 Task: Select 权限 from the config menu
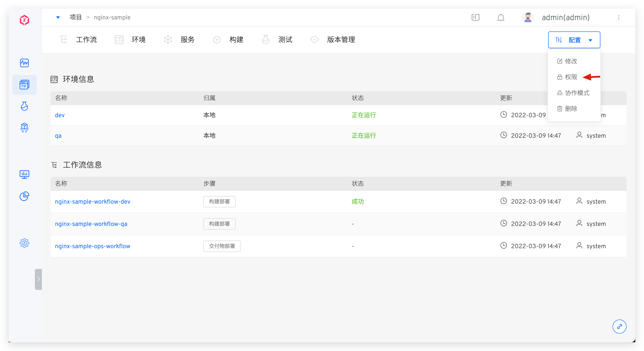571,77
